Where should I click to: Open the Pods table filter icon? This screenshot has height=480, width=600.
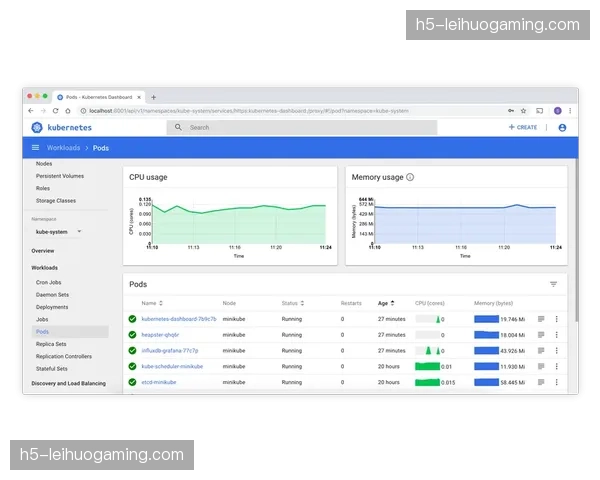click(553, 284)
